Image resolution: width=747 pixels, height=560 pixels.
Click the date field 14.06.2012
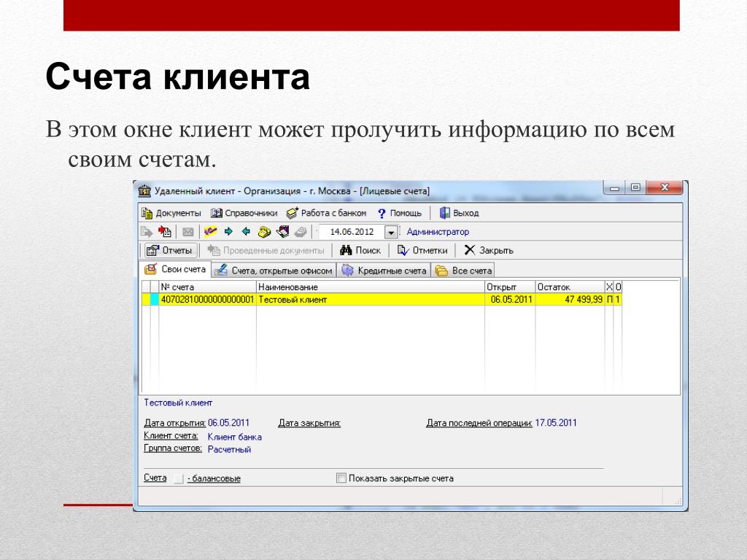pyautogui.click(x=352, y=232)
